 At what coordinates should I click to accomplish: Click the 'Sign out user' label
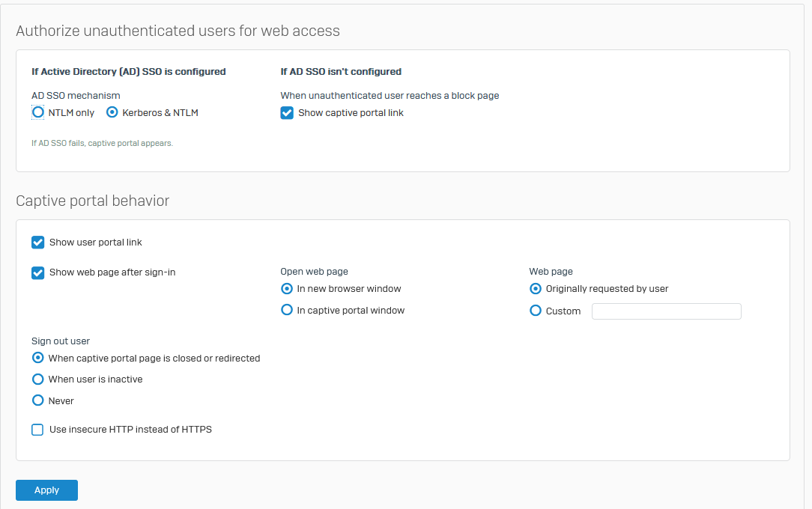(x=61, y=341)
